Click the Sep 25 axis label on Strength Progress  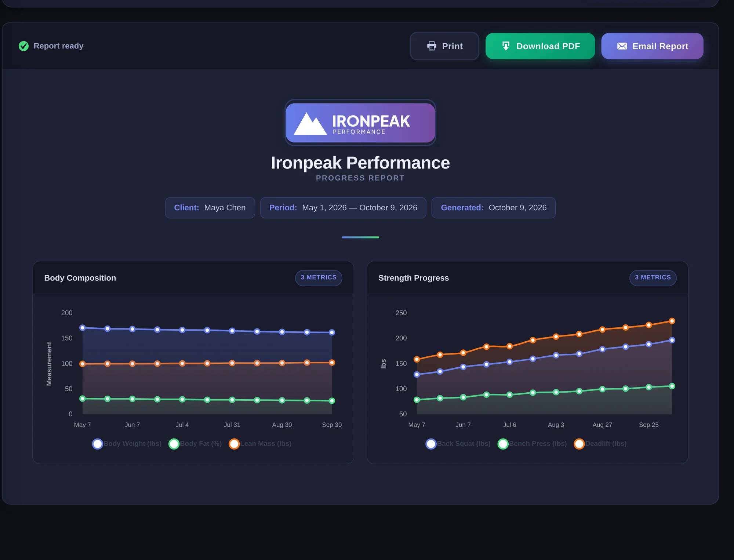(x=648, y=425)
